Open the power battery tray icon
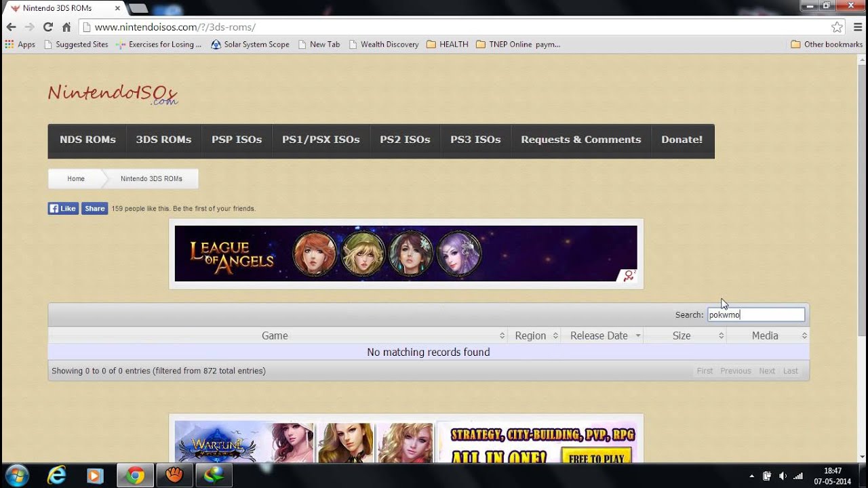The width and height of the screenshot is (868, 488). 767,476
